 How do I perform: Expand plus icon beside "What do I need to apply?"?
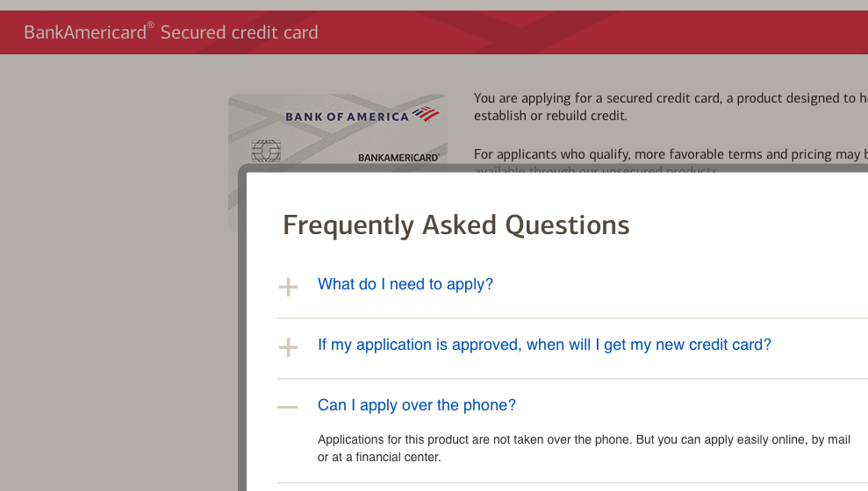(x=288, y=287)
